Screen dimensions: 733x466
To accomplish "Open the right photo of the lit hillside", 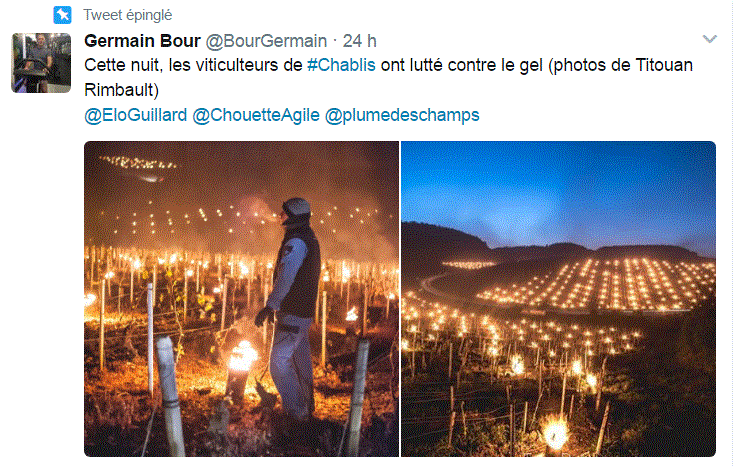I will [559, 299].
